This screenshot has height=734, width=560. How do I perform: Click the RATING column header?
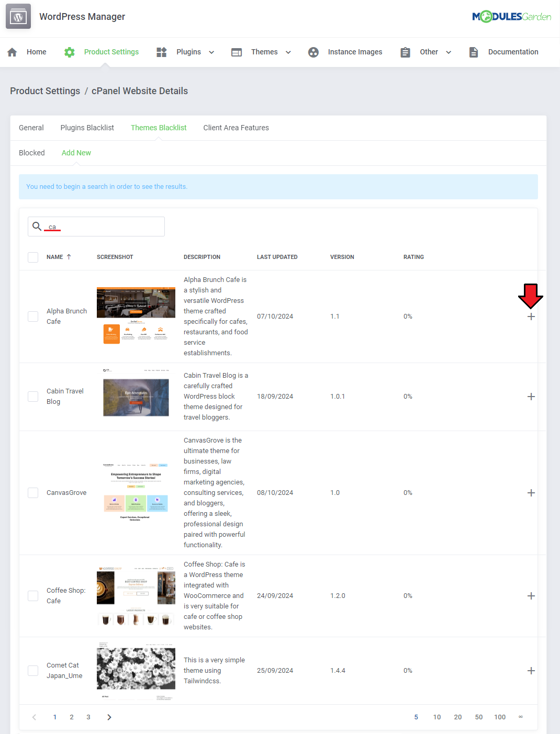413,257
